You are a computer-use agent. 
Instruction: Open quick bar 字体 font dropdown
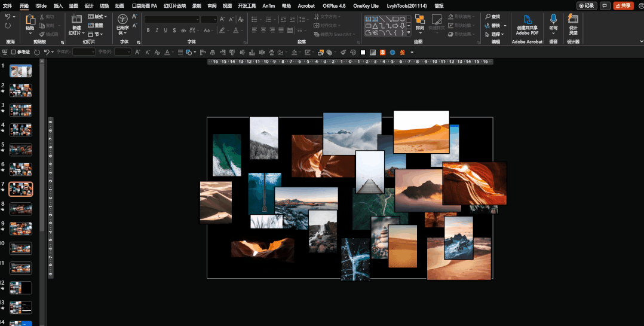pyautogui.click(x=84, y=52)
